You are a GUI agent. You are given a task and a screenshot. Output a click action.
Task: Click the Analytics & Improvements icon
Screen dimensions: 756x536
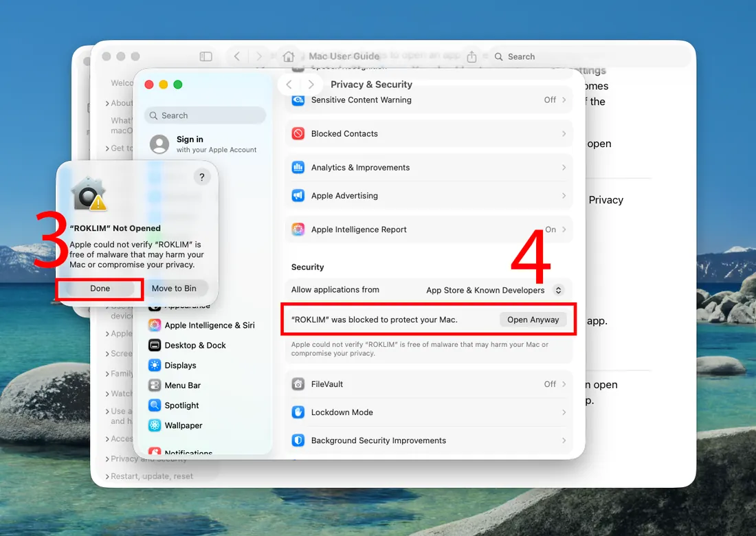pos(298,167)
